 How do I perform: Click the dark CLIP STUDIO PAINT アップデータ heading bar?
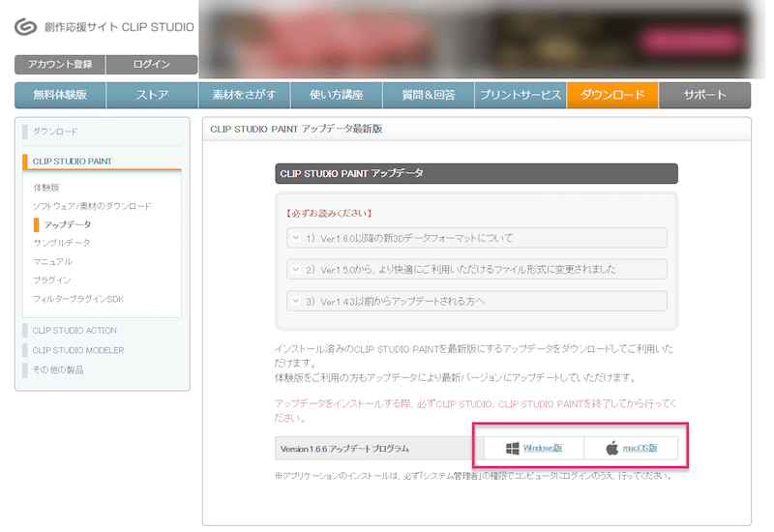(476, 174)
